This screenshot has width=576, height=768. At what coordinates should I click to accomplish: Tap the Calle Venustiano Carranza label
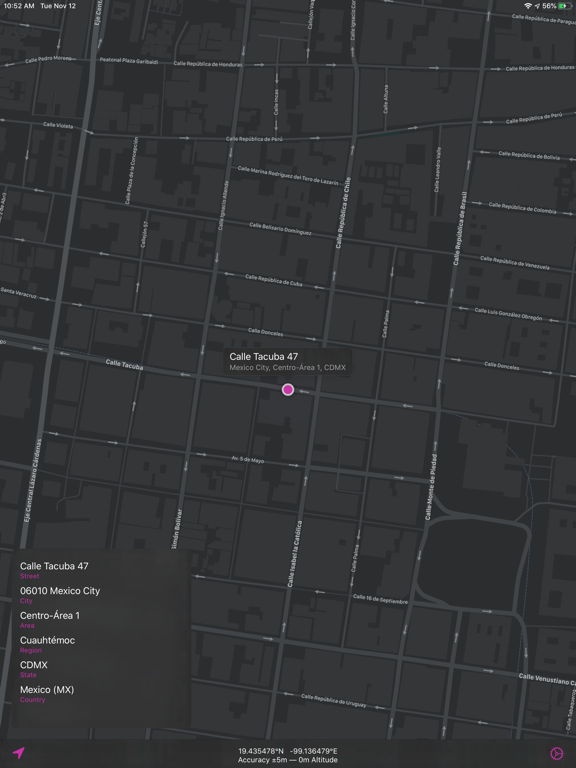(x=547, y=679)
